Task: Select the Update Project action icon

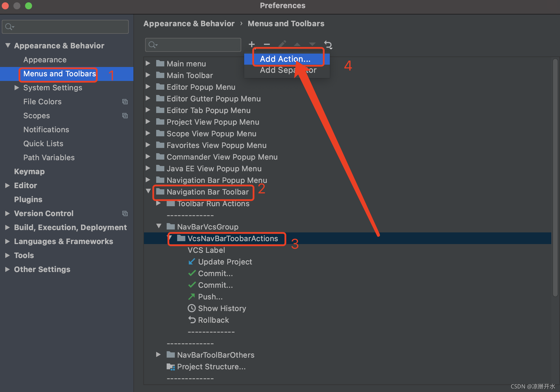Action: [x=191, y=262]
